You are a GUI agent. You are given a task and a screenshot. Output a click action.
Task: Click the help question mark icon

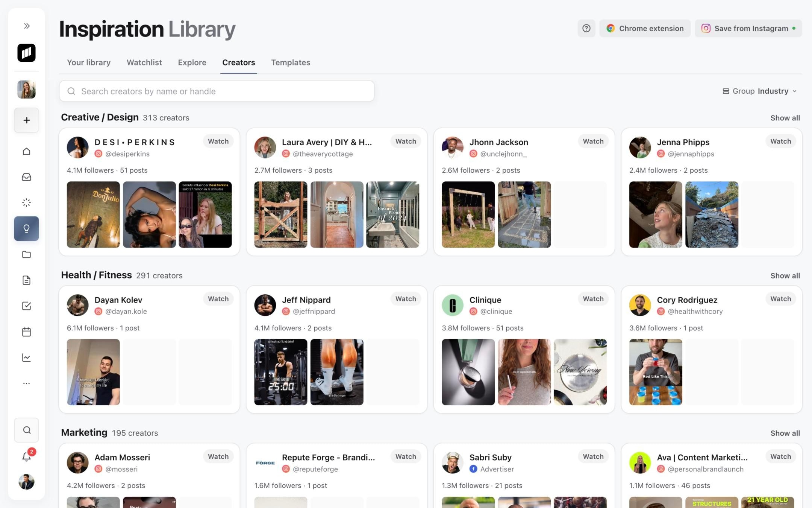pyautogui.click(x=586, y=28)
